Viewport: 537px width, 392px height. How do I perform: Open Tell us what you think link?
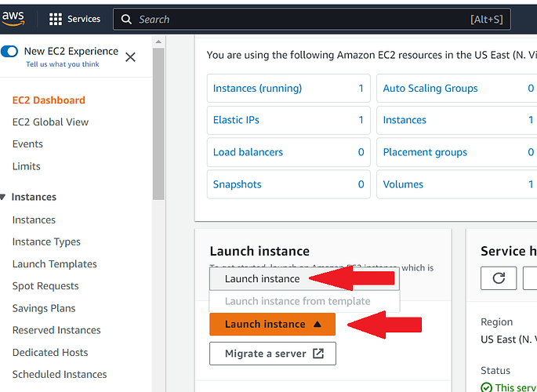pyautogui.click(x=63, y=64)
